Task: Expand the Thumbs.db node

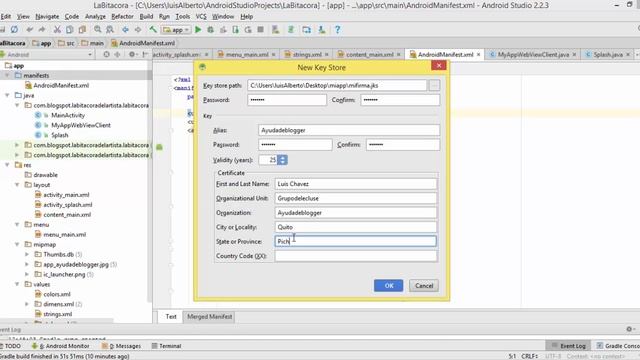Action: (x=27, y=254)
